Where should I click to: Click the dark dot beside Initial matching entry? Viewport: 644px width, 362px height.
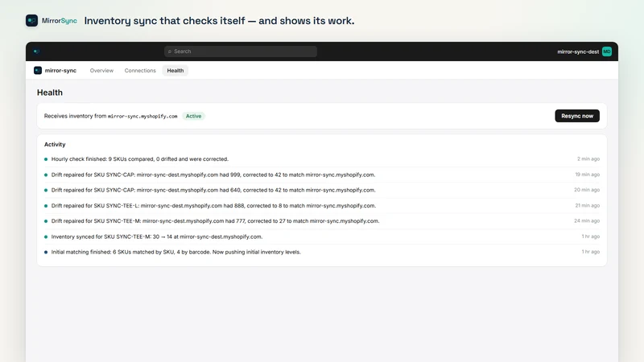click(46, 252)
